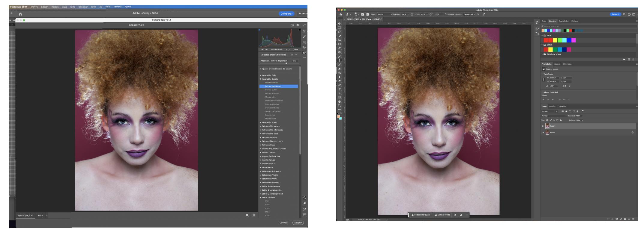Open the Filtro menu
This screenshot has height=229, width=644.
point(93,7)
